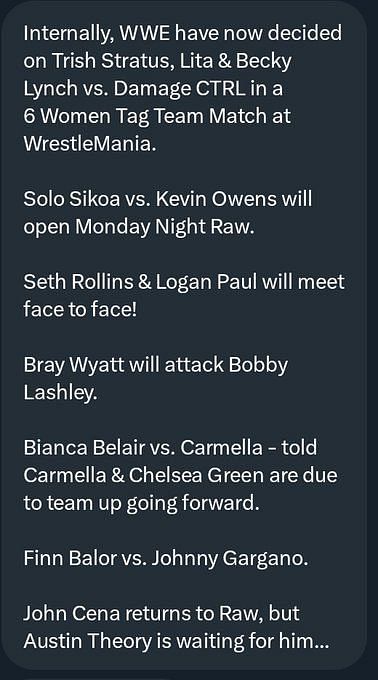Screen dimensions: 378x680
Task: Click on the name Logan Paul
Action: tap(205, 283)
